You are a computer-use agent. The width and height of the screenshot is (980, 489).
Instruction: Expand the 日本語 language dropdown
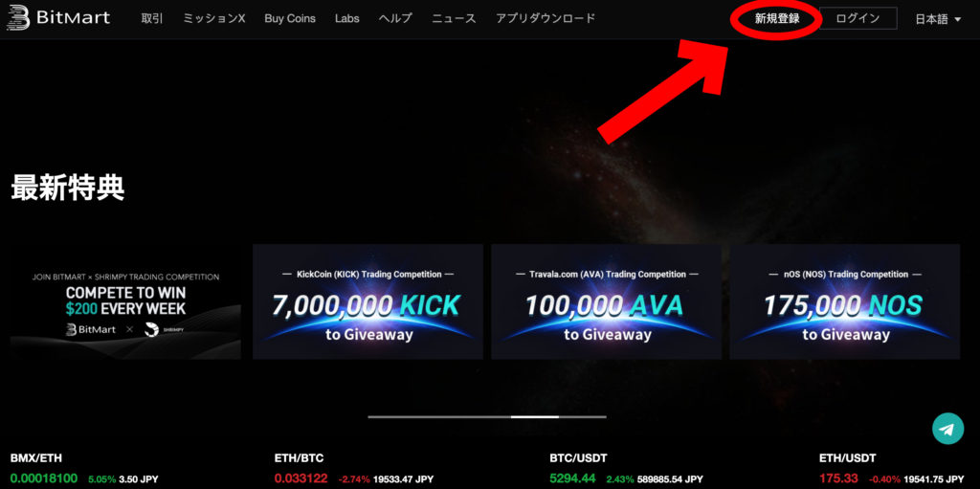pos(938,19)
